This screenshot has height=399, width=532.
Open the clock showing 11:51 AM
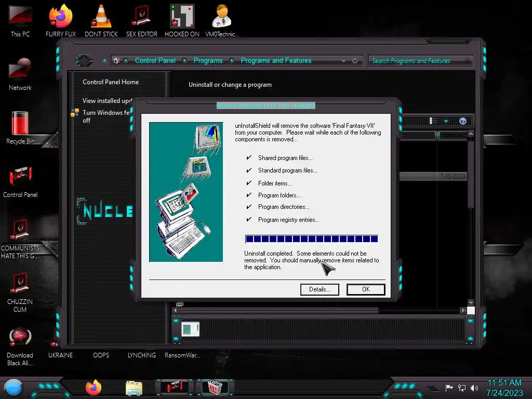tap(504, 388)
